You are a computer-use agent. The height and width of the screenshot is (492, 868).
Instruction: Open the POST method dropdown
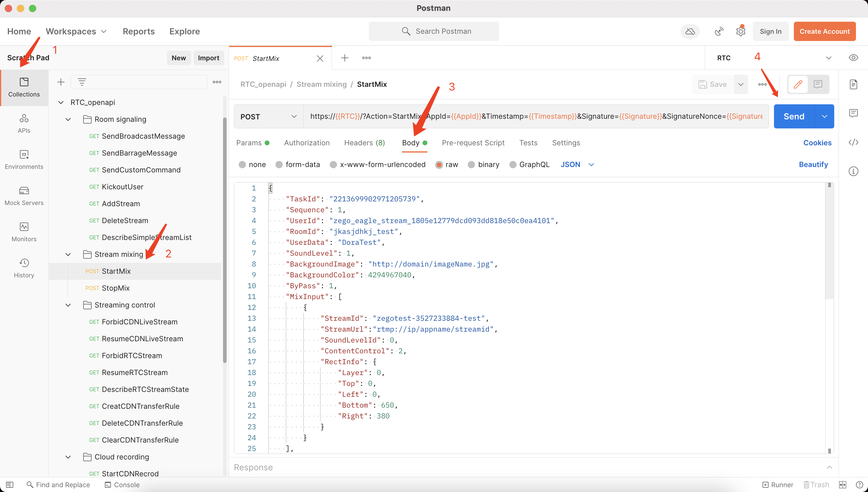tap(269, 116)
